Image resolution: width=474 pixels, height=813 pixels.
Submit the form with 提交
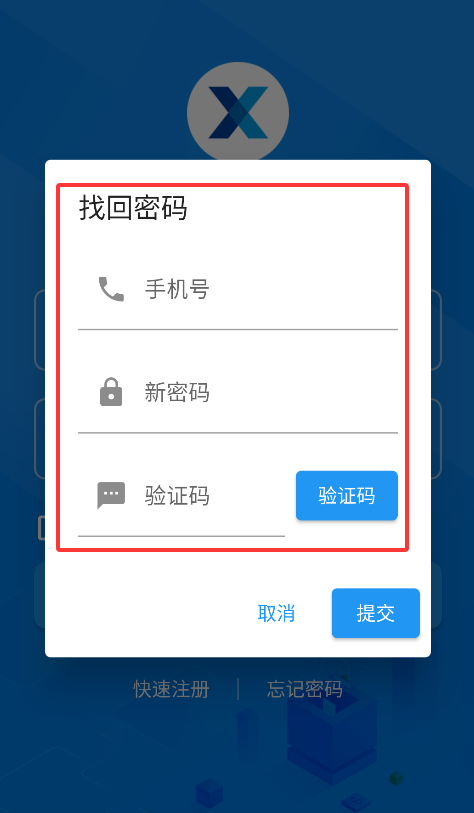coord(376,613)
